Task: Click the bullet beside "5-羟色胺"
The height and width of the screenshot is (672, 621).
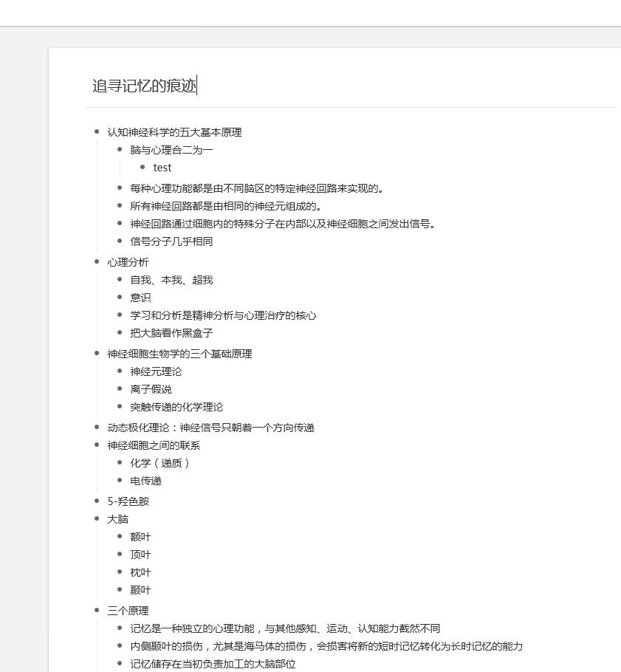Action: click(97, 501)
